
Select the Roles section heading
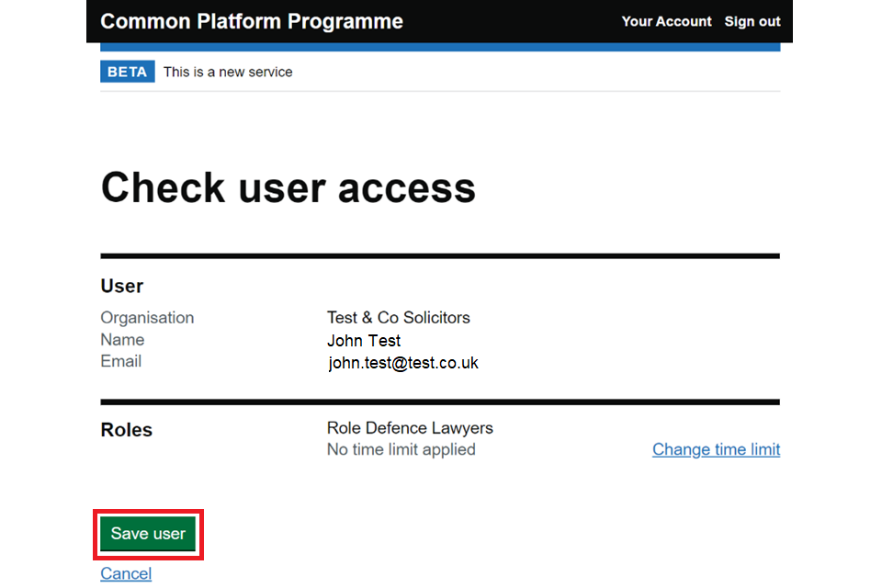pyautogui.click(x=128, y=429)
